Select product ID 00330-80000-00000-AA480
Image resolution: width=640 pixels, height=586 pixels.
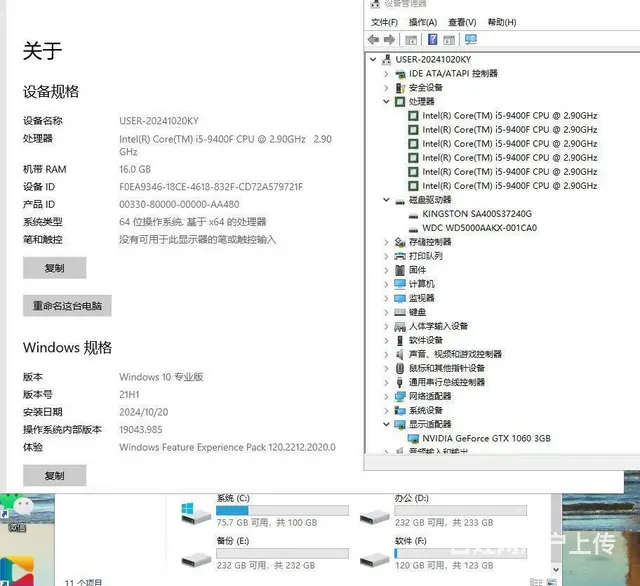(x=179, y=204)
